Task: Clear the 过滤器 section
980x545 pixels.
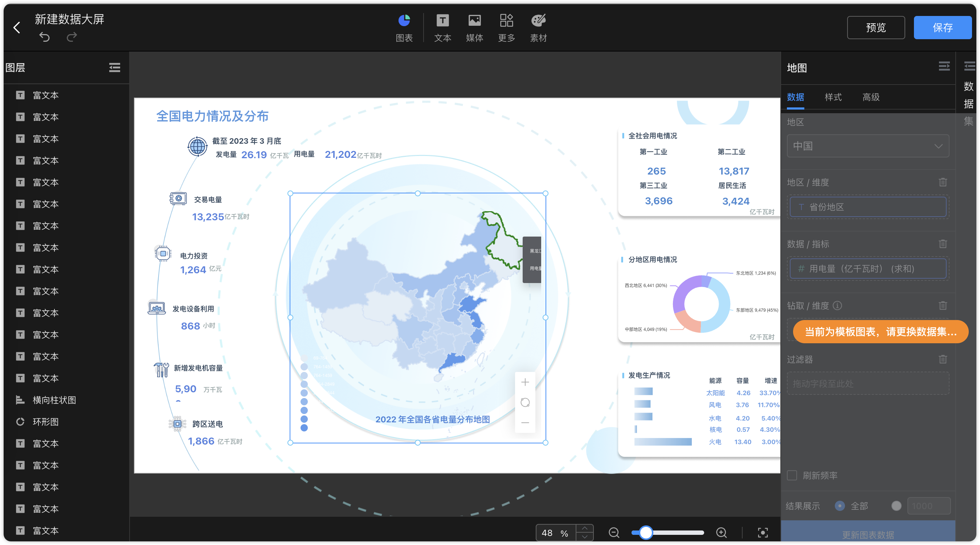Action: (942, 359)
